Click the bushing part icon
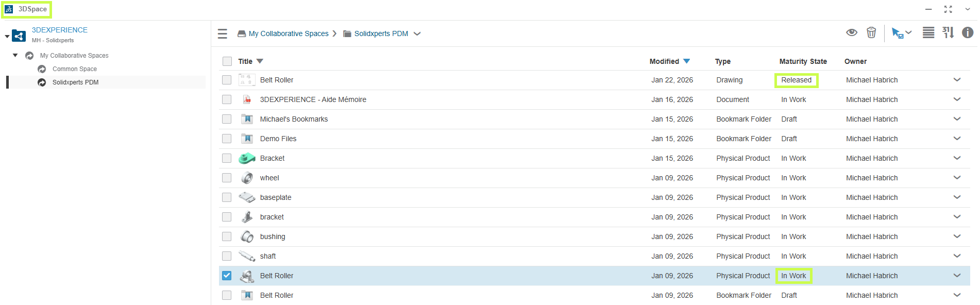The width and height of the screenshot is (980, 305). 247,236
